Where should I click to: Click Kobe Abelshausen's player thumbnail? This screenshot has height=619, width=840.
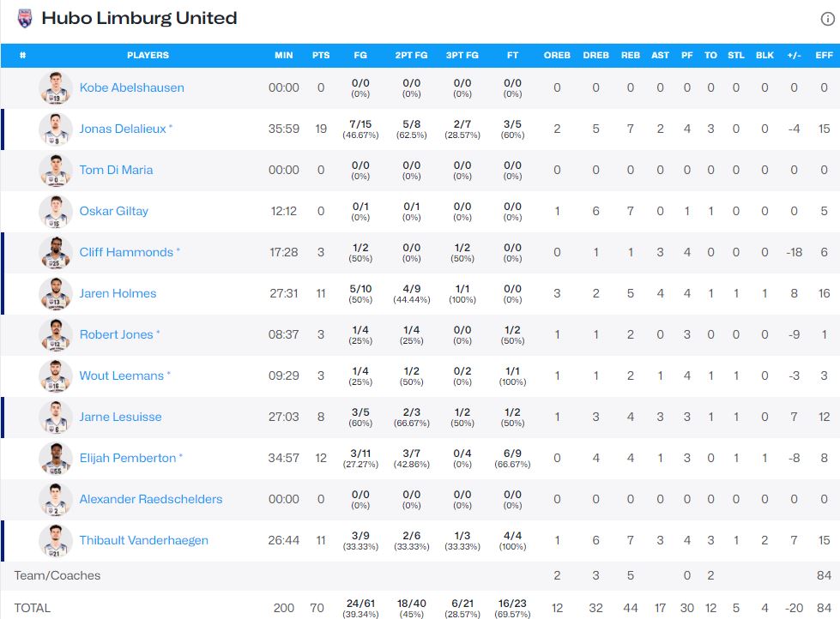click(55, 88)
